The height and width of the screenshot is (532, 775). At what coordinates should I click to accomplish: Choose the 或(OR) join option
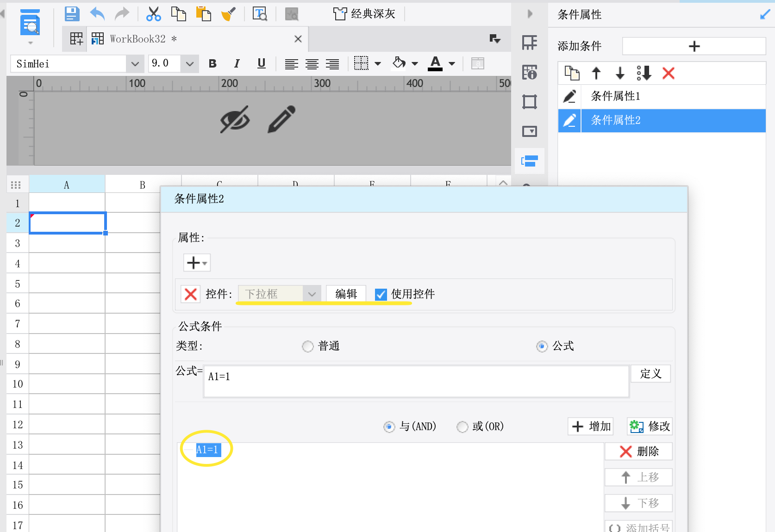(462, 427)
